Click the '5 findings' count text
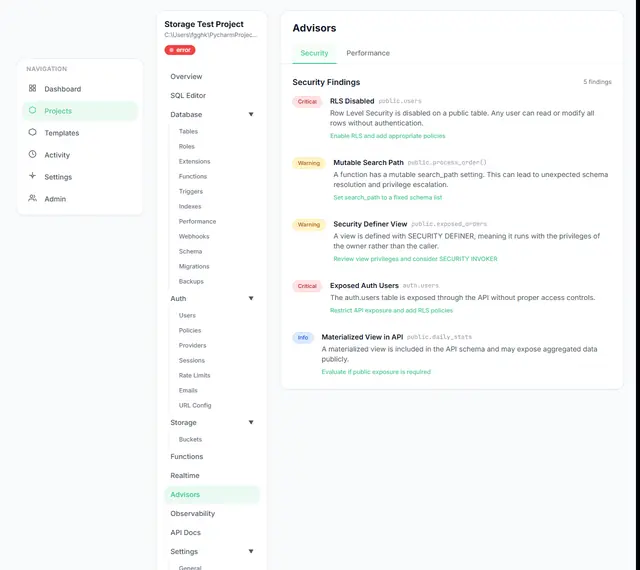640x570 pixels. 597,82
